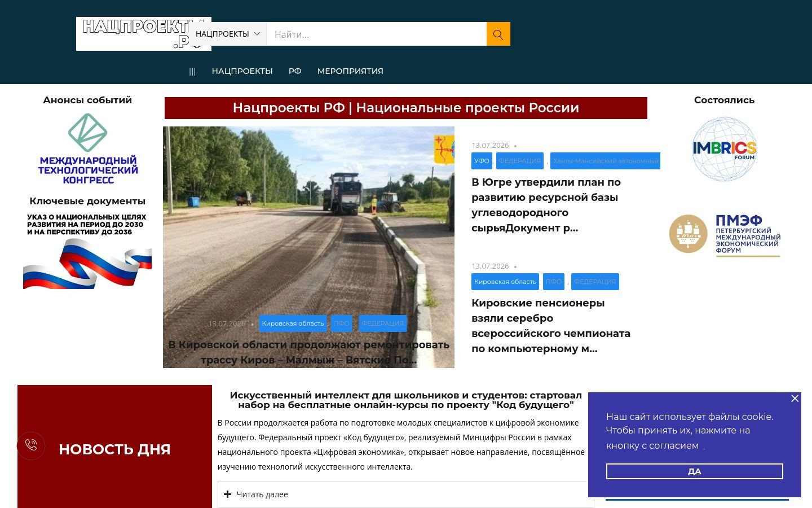Open РФ navigation menu item
The height and width of the screenshot is (508, 812).
click(295, 71)
